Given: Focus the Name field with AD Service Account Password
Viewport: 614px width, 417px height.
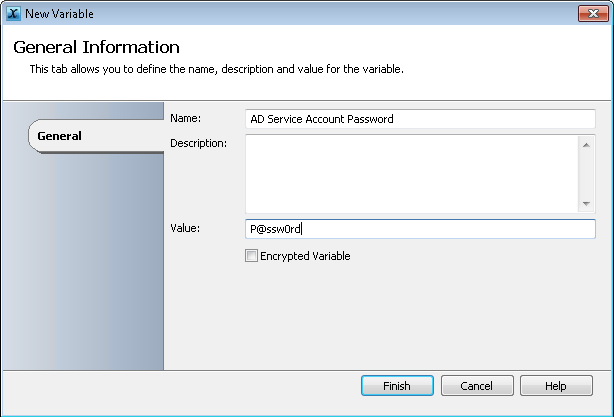Looking at the screenshot, I should [x=420, y=119].
